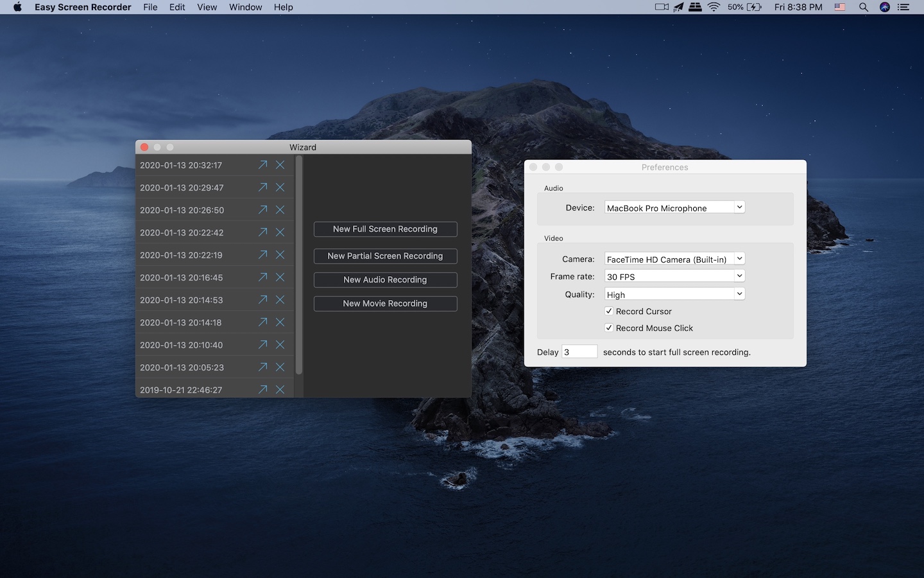Viewport: 924px width, 578px height.
Task: Open the 2020-01-13 20:14:18 recording arrow icon
Action: (x=262, y=322)
